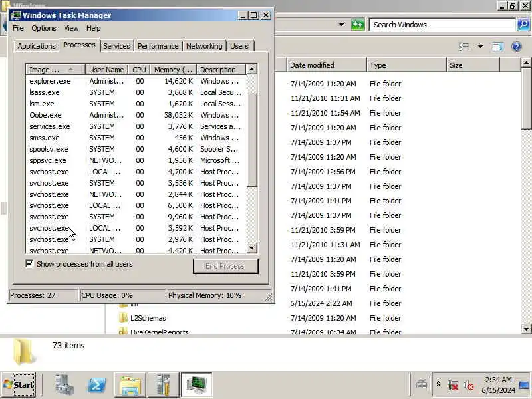Click the Start button
The image size is (532, 399).
(19, 385)
